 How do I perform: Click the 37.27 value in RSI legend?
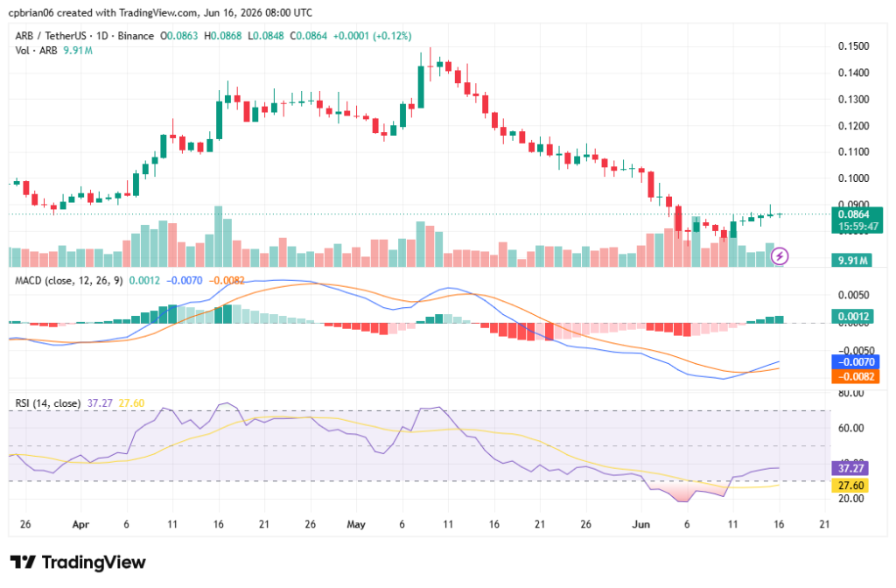(100, 403)
